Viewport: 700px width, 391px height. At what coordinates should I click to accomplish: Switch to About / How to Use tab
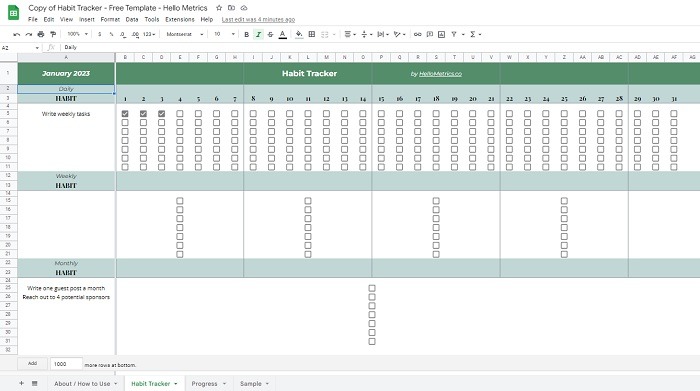[85, 383]
